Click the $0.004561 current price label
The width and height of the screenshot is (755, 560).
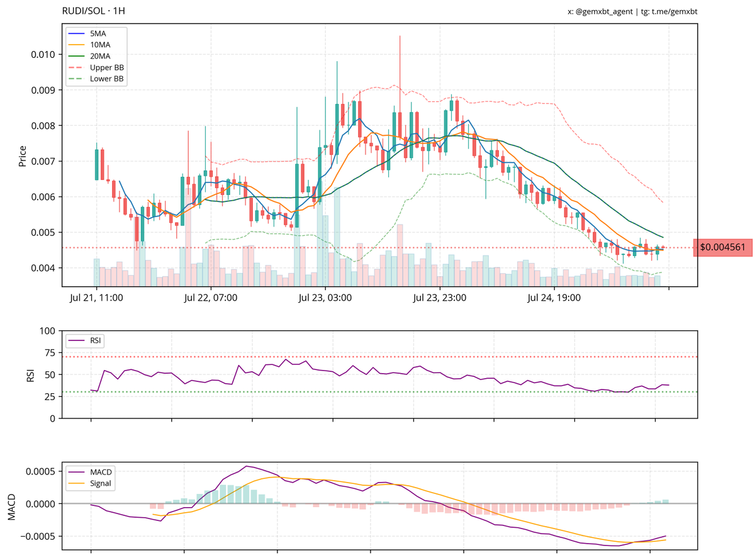coord(722,248)
